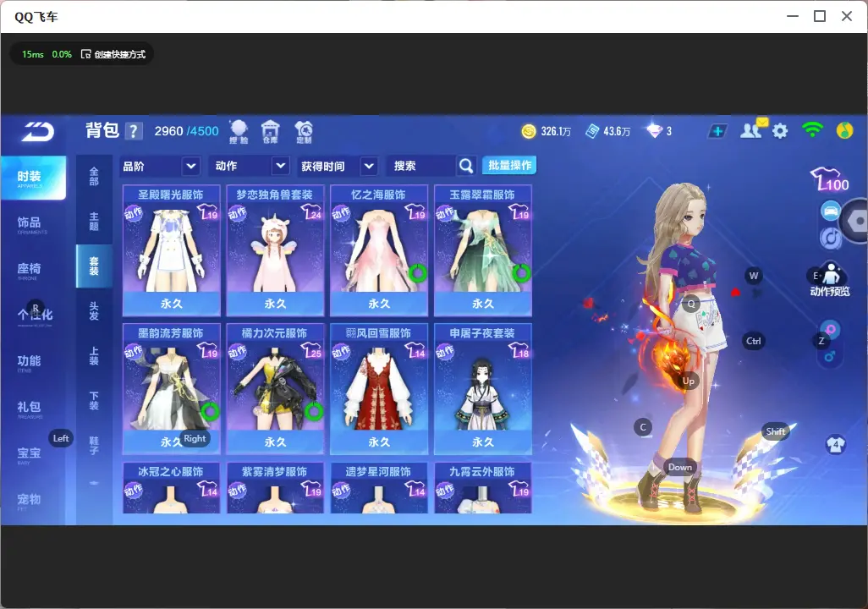Click the blue coupon currency icon
This screenshot has width=868, height=609.
pos(592,131)
